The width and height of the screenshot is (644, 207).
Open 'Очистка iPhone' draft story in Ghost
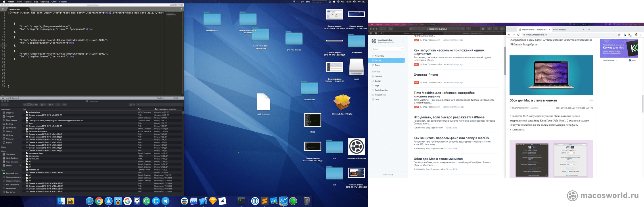(x=426, y=75)
